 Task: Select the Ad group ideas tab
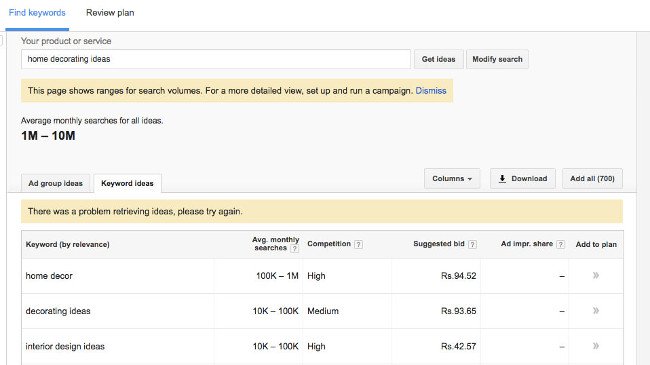pos(56,183)
